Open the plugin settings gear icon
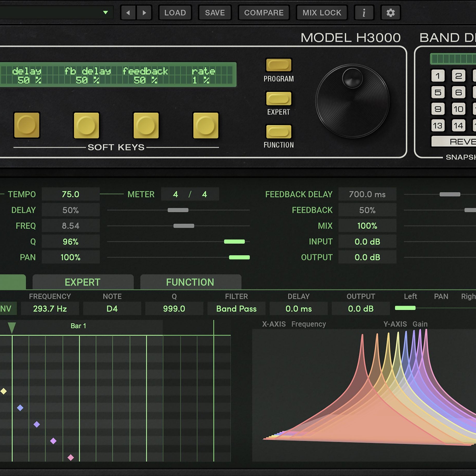 (390, 12)
